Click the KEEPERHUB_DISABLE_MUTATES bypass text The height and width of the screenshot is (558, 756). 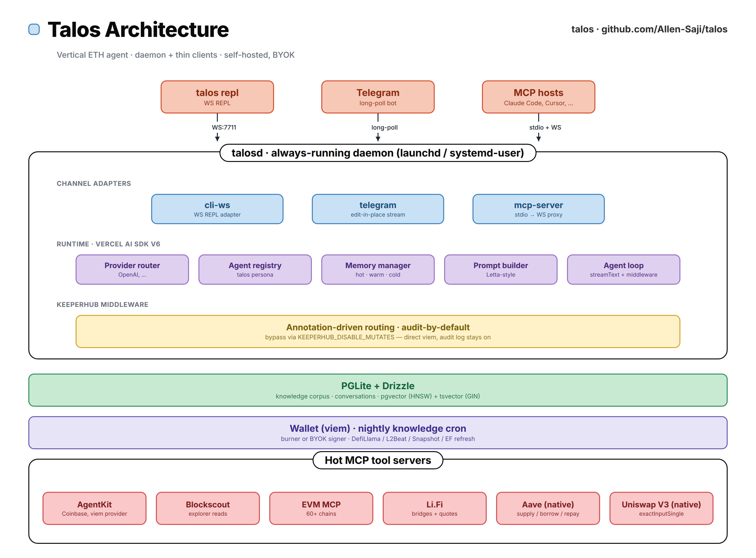click(378, 337)
